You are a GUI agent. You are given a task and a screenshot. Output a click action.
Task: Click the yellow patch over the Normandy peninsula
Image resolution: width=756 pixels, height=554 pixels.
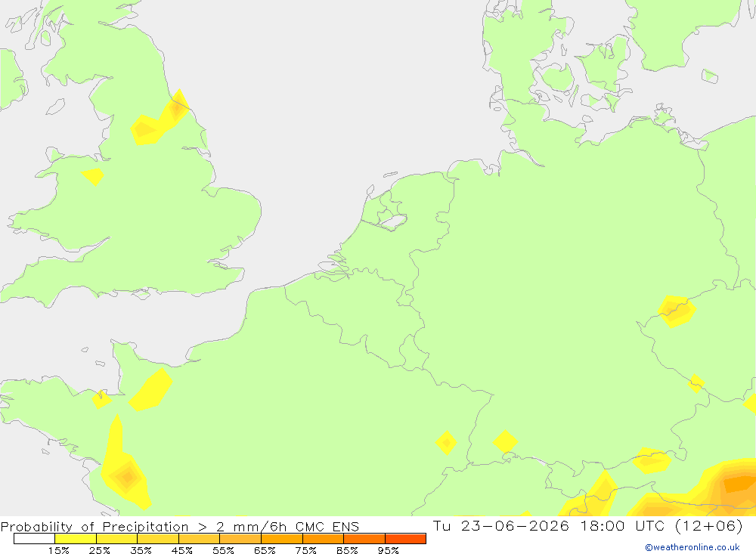coord(151,389)
